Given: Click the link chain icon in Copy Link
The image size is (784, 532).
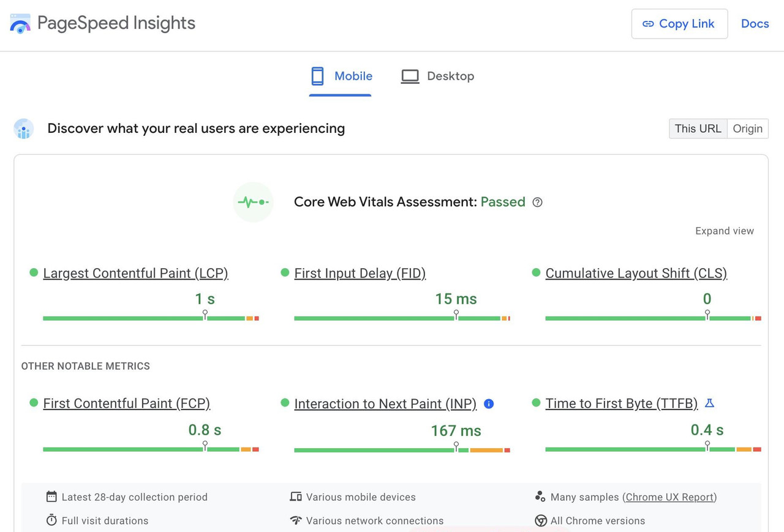Looking at the screenshot, I should (648, 24).
